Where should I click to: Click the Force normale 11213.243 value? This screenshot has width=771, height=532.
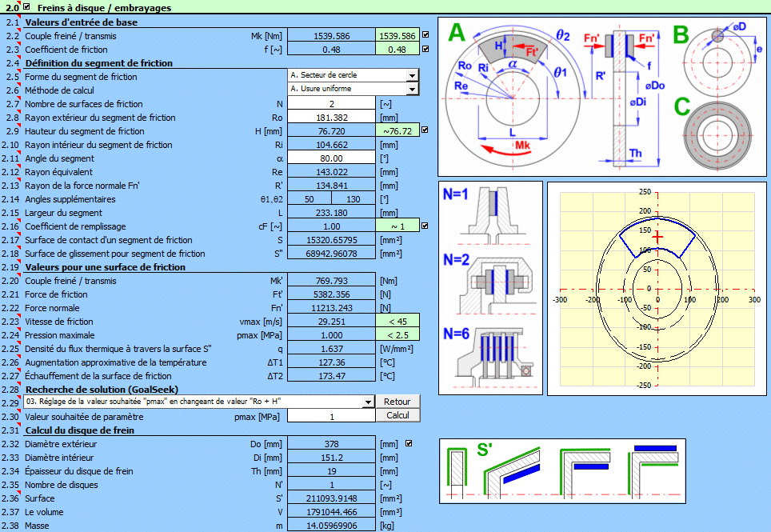tap(331, 308)
